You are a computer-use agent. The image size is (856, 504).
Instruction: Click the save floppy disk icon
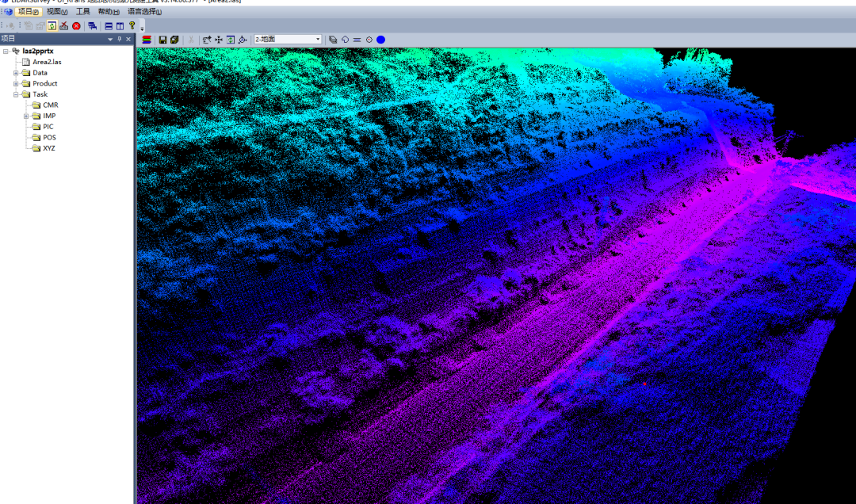pyautogui.click(x=162, y=40)
